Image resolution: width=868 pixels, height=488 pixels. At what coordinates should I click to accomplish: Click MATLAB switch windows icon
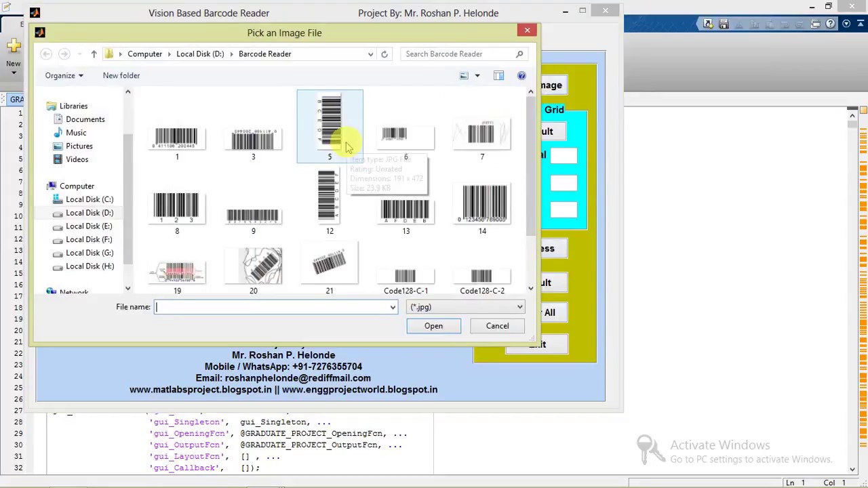click(x=816, y=24)
